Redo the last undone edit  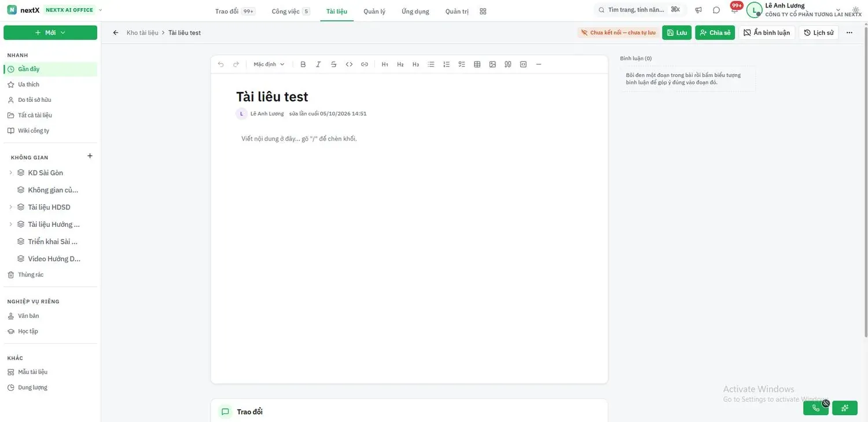[236, 64]
